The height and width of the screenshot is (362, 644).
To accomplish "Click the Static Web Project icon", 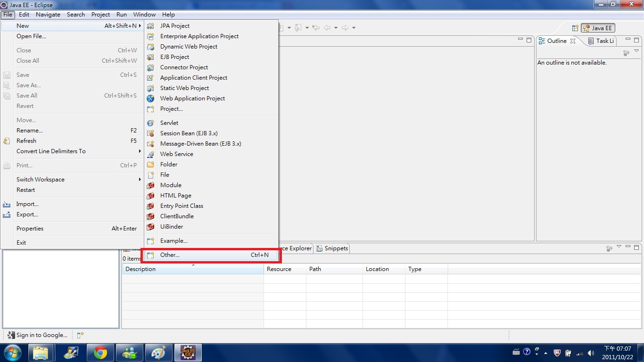I will click(x=150, y=88).
